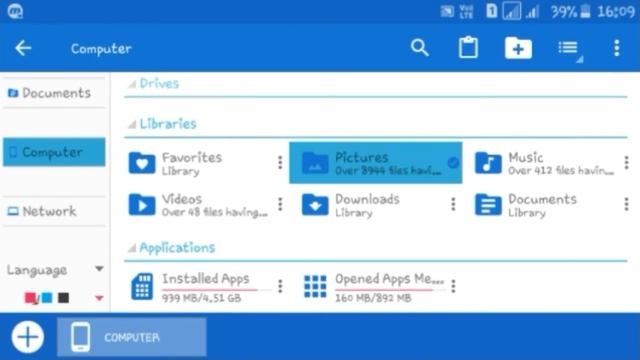Viewport: 640px width, 360px height.
Task: Open the clipboard paste icon
Action: 468,48
